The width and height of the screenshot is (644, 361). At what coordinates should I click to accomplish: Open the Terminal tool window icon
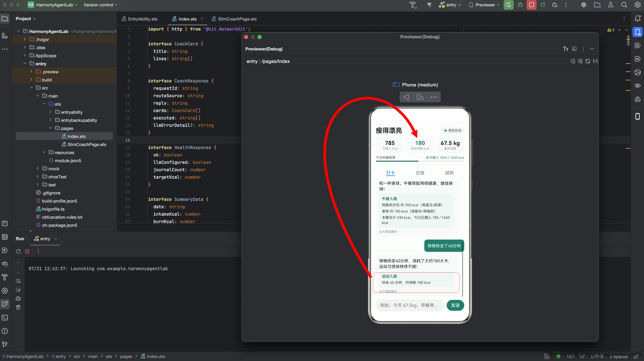(x=5, y=318)
